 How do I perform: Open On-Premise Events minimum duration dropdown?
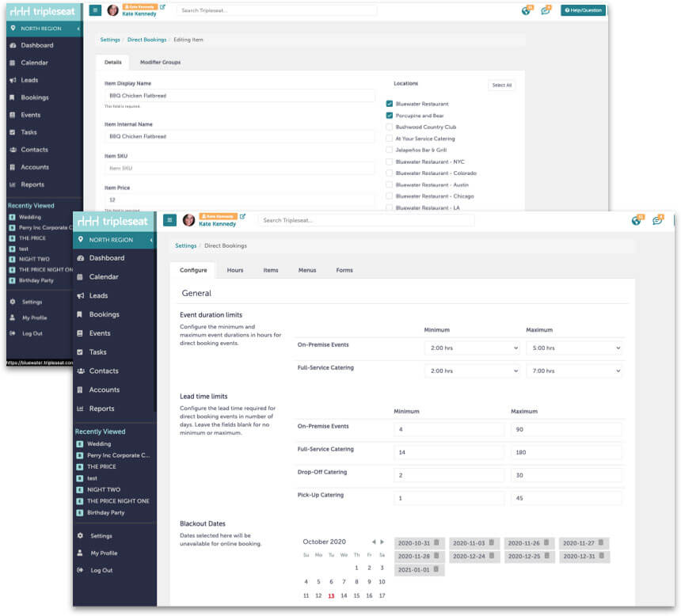point(473,348)
